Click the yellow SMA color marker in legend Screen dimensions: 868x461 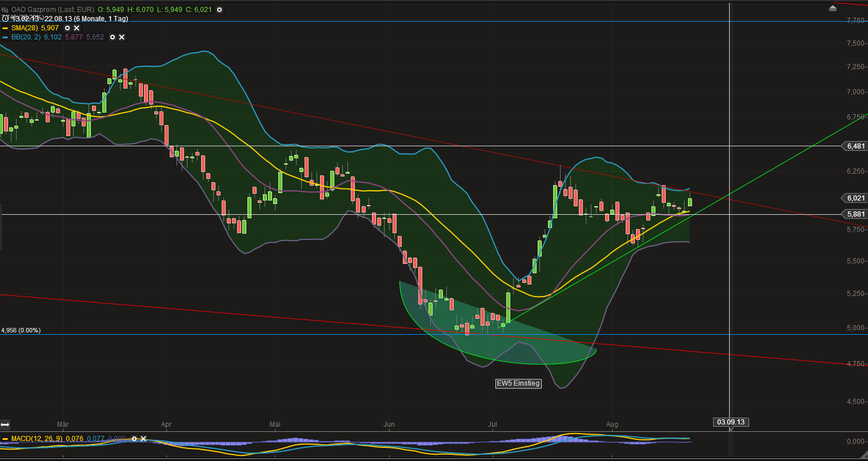pyautogui.click(x=6, y=27)
